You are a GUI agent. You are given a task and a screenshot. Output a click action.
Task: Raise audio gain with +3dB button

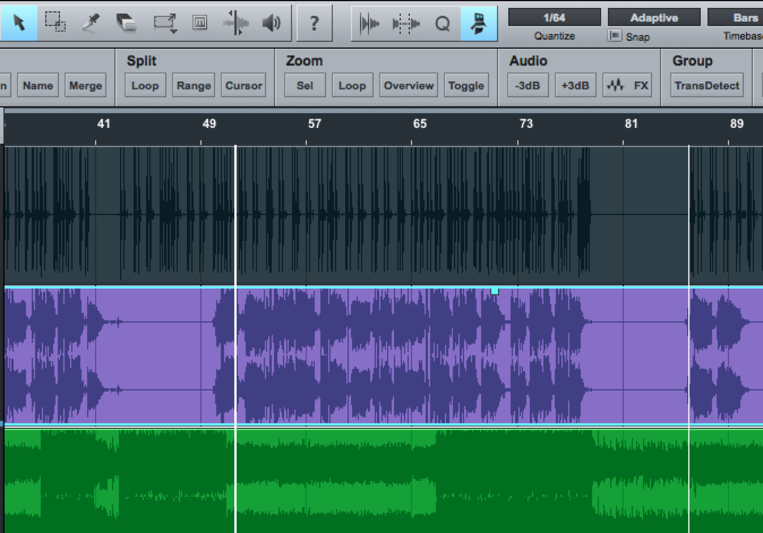[x=575, y=86]
